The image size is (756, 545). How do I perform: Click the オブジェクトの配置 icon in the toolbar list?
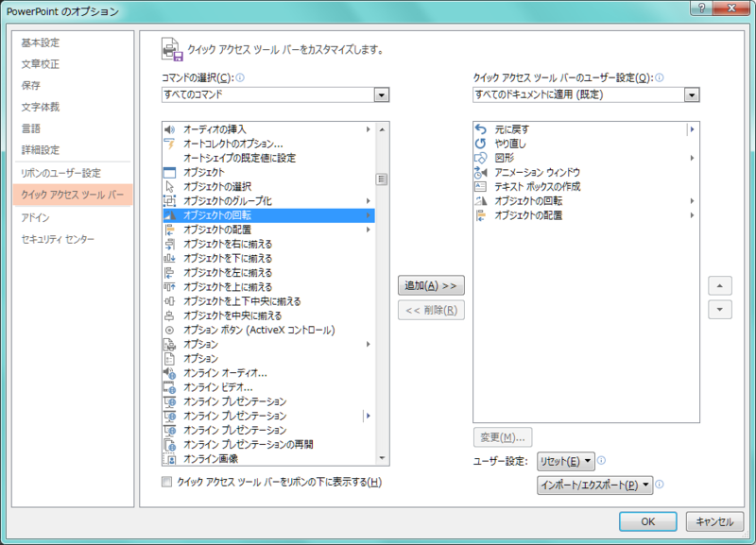pyautogui.click(x=481, y=215)
